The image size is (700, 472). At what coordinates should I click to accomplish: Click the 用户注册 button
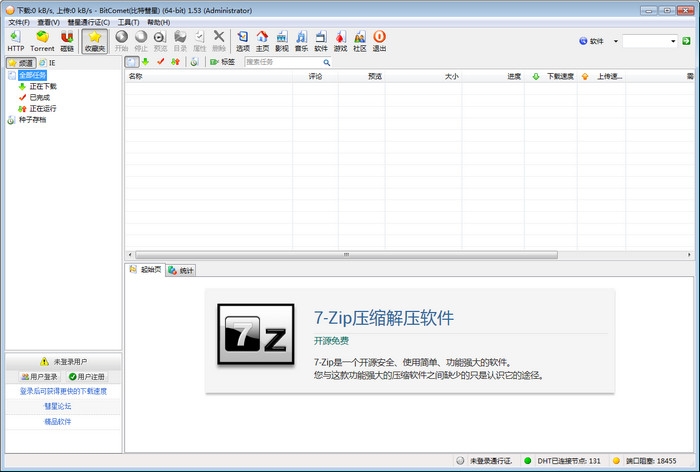tap(87, 377)
